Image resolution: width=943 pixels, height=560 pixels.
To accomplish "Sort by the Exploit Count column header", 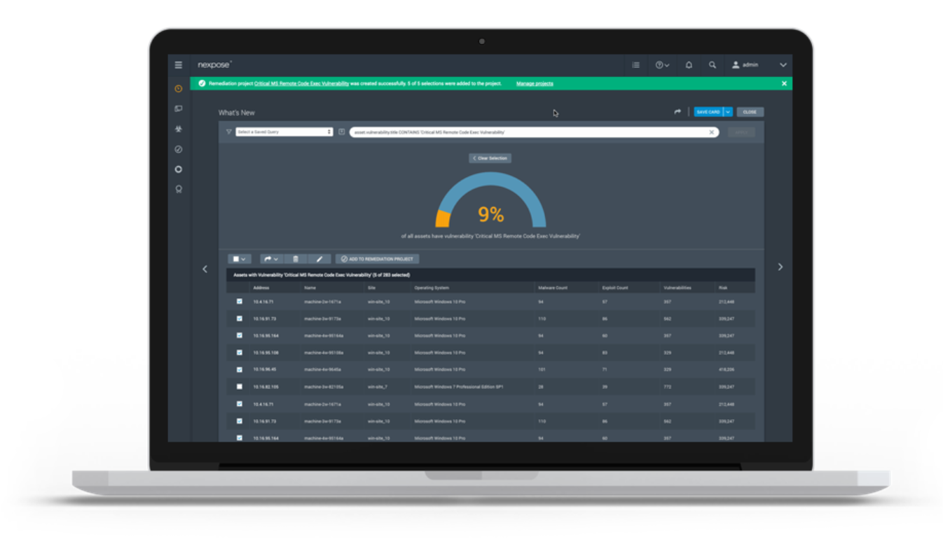I will 615,288.
